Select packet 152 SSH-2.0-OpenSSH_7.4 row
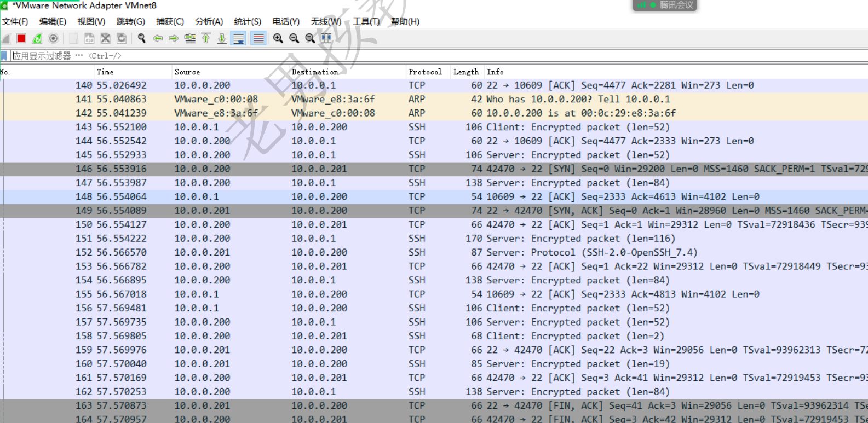868x423 pixels. (434, 252)
